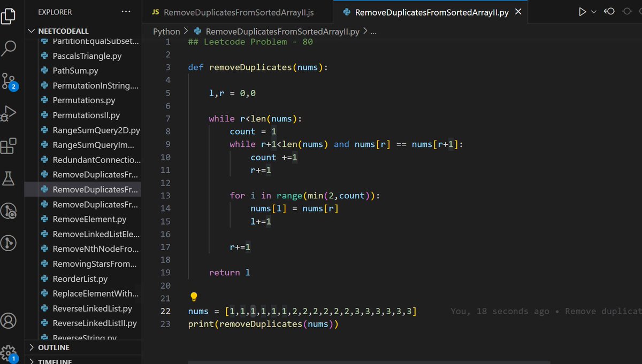The width and height of the screenshot is (642, 364).
Task: Expand the TIMELINE section
Action: (x=83, y=361)
